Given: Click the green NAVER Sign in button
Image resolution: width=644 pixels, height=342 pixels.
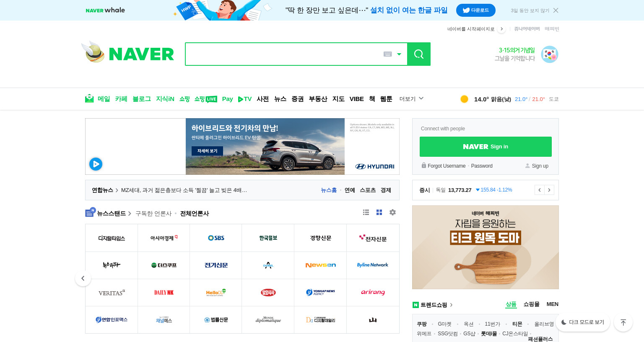Looking at the screenshot, I should [x=486, y=147].
